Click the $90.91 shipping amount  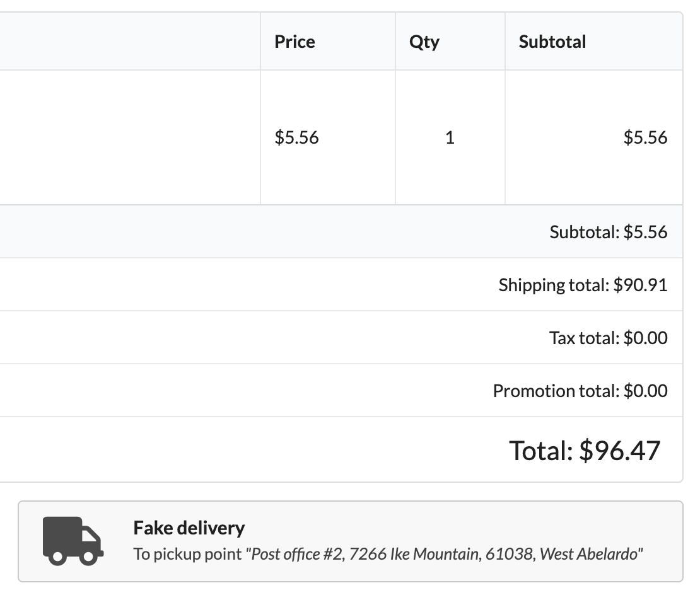tap(640, 285)
